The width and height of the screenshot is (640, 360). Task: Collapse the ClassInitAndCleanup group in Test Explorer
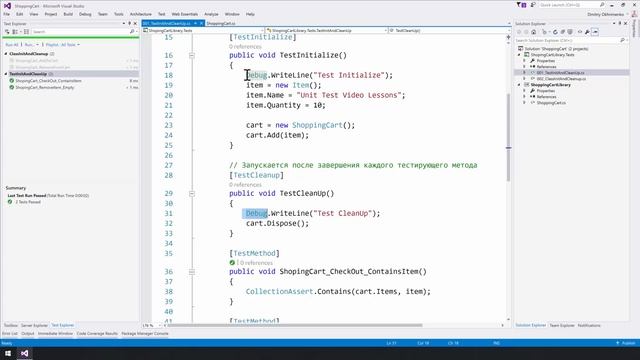tap(6, 54)
